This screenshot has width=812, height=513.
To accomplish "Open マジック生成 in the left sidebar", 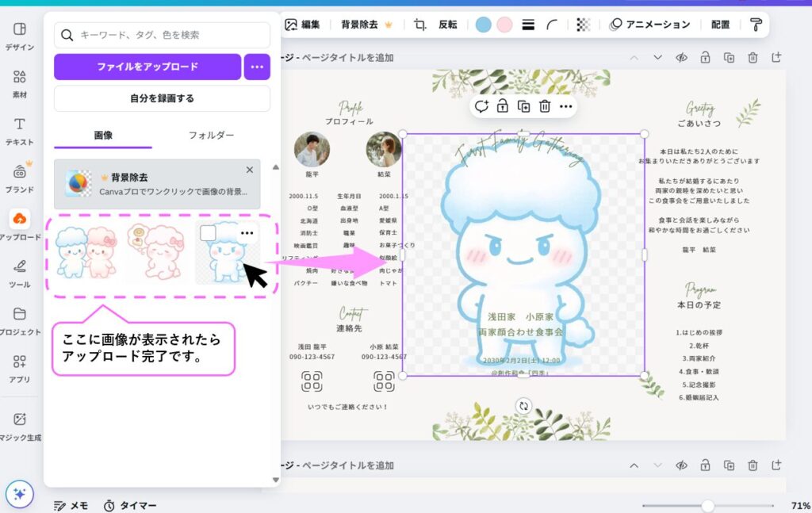I will coord(20,426).
